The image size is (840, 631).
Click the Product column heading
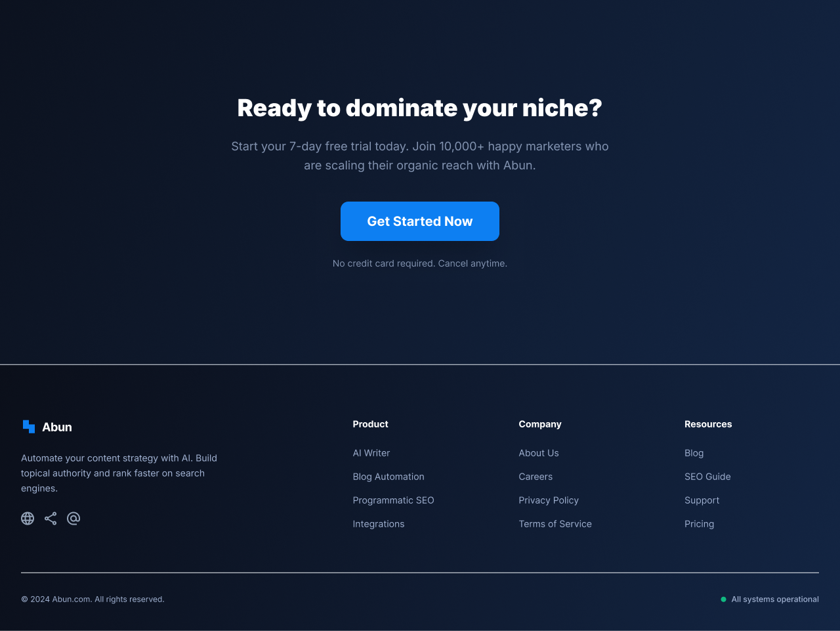pos(371,424)
